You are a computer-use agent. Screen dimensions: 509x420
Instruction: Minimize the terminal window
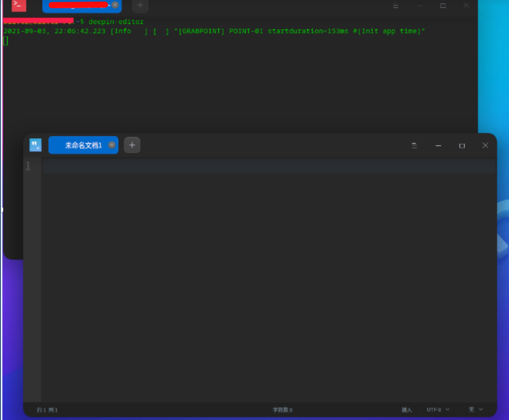[419, 6]
